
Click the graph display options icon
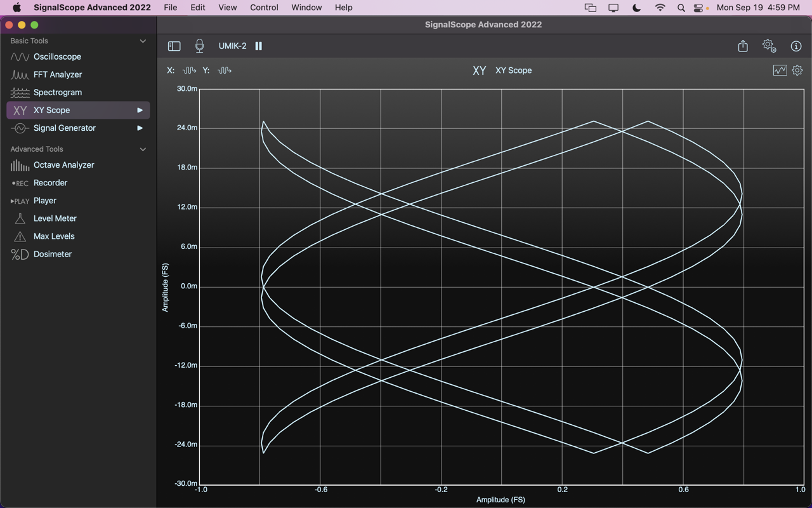pyautogui.click(x=780, y=70)
